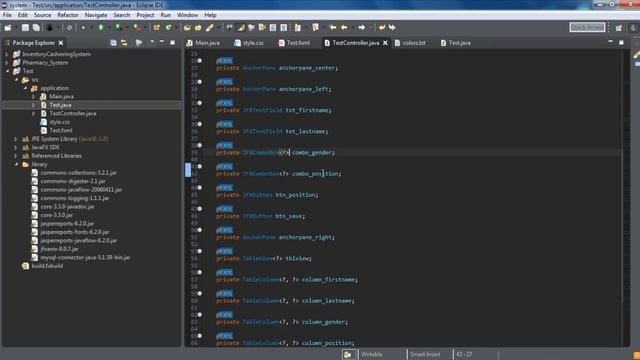Toggle fold marker above tblview declaration

coord(200,251)
